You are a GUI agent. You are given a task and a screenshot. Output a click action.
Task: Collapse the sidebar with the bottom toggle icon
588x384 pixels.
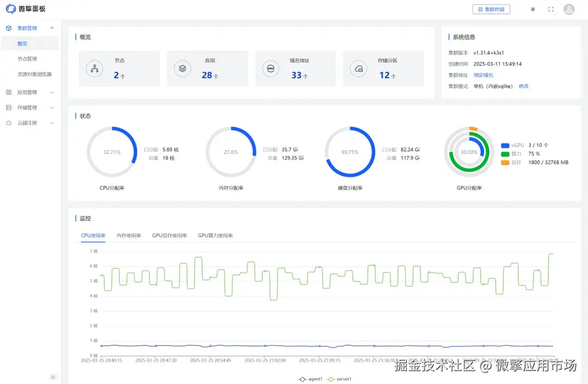53,377
